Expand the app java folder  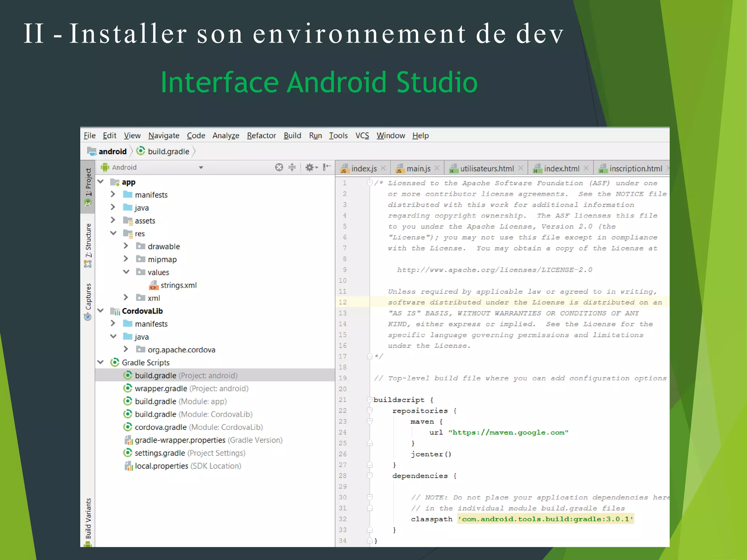pos(113,207)
